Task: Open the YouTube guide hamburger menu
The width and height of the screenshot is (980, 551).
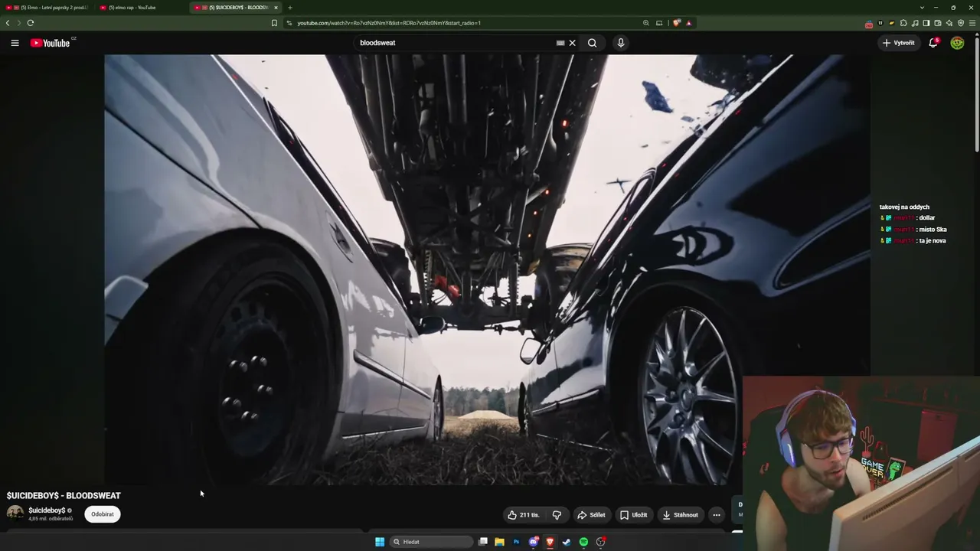Action: 15,43
